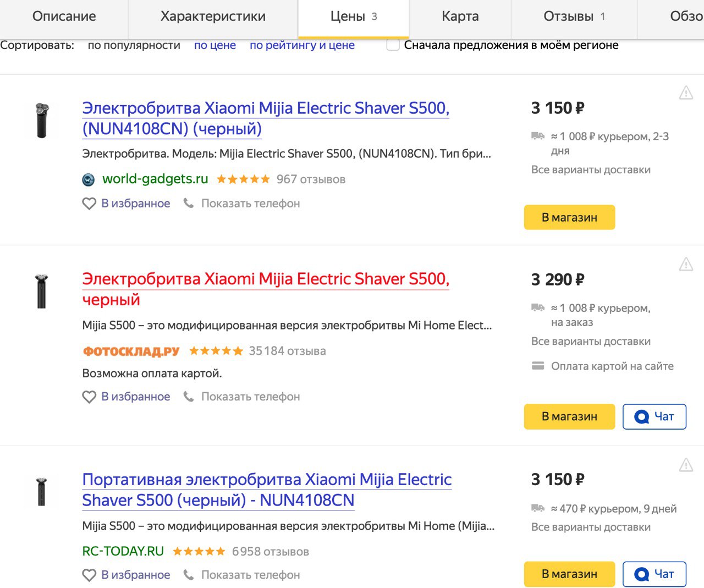
Task: Click warning triangle icon on RC-TODAY offer
Action: [x=686, y=465]
